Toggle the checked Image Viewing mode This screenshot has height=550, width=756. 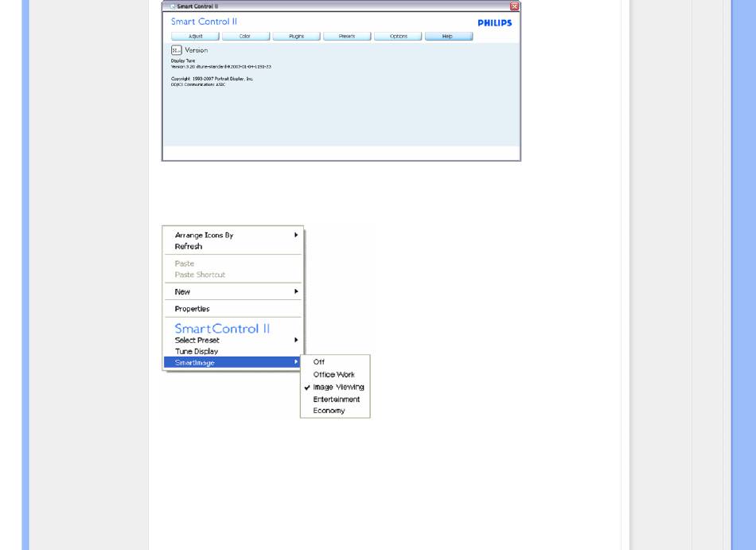pos(335,387)
